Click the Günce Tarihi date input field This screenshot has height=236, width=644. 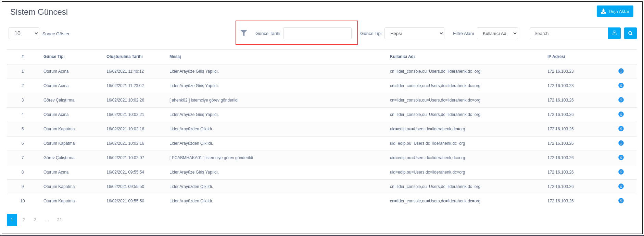click(x=317, y=33)
